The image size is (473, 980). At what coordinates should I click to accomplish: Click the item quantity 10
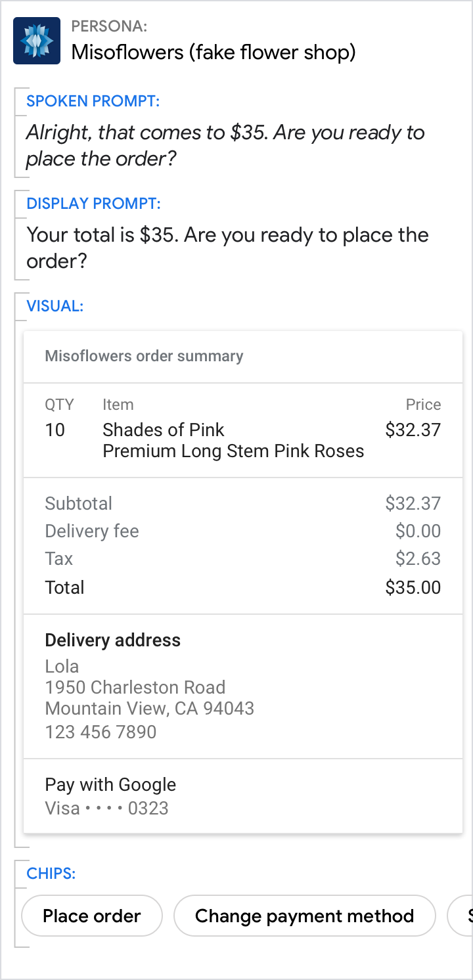55,430
